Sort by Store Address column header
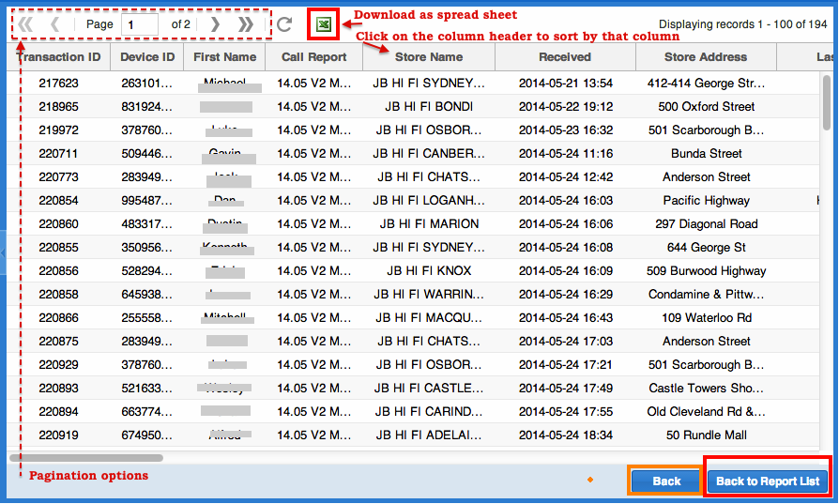 point(706,57)
